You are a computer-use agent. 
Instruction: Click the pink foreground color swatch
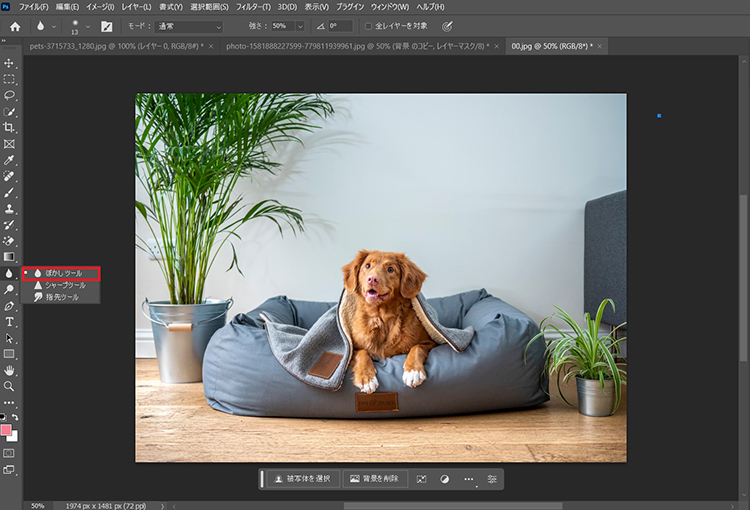click(x=6, y=430)
